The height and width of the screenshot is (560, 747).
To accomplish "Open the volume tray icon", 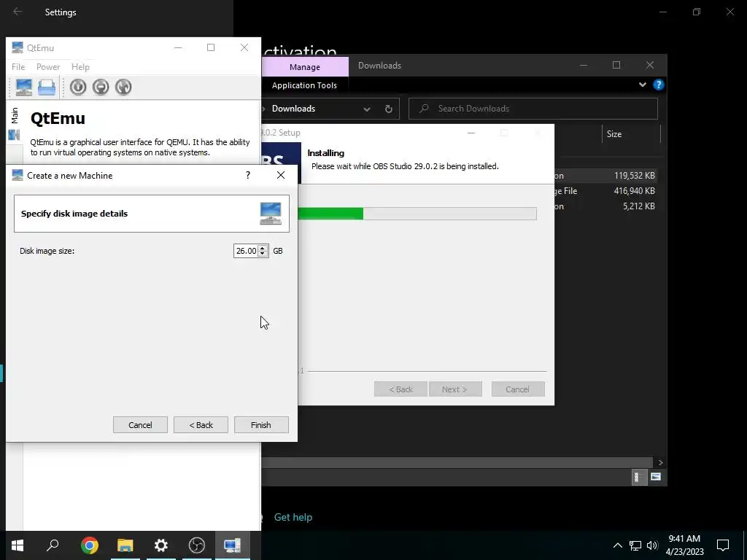I will [x=652, y=545].
